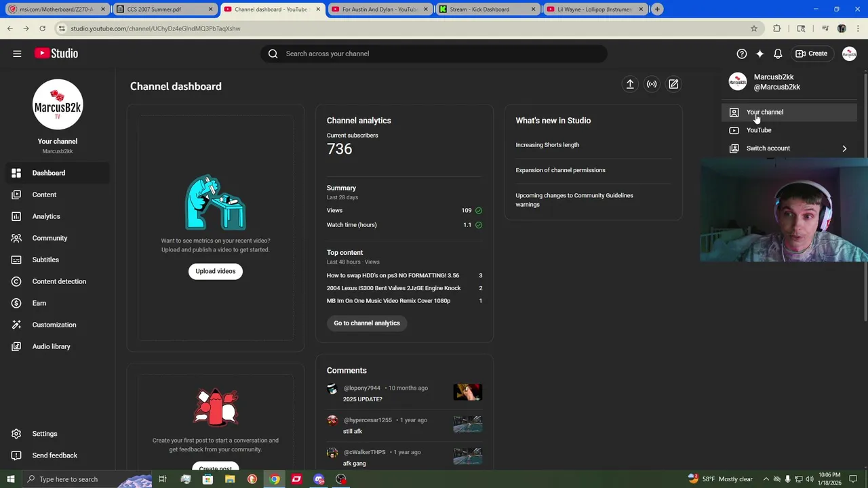Click the search magnifier icon
Screen dimensions: 868x488
273,54
